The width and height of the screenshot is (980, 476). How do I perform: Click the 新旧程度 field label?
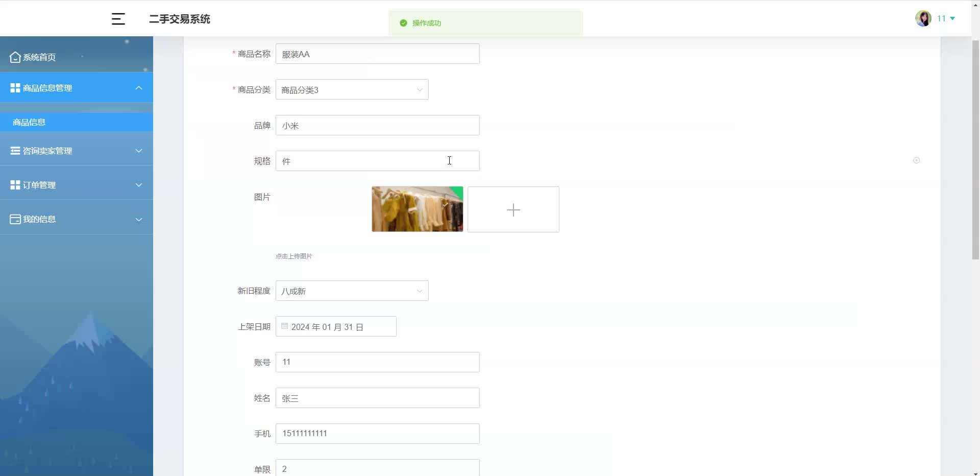(x=254, y=291)
